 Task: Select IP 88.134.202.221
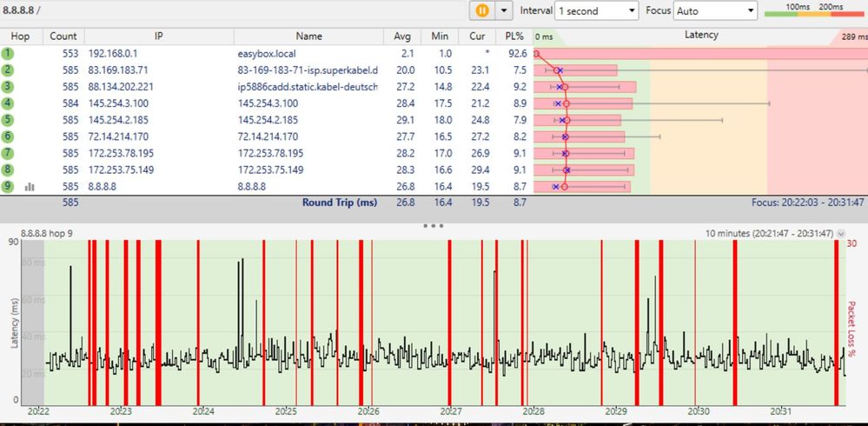pyautogui.click(x=121, y=87)
